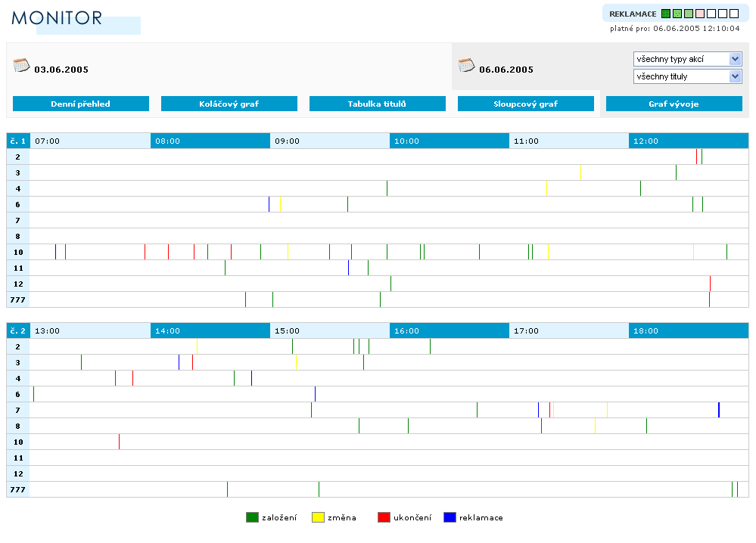Screen dimensions: 756x543
Task: Select the Sloupcový graf tab
Action: pyautogui.click(x=526, y=104)
